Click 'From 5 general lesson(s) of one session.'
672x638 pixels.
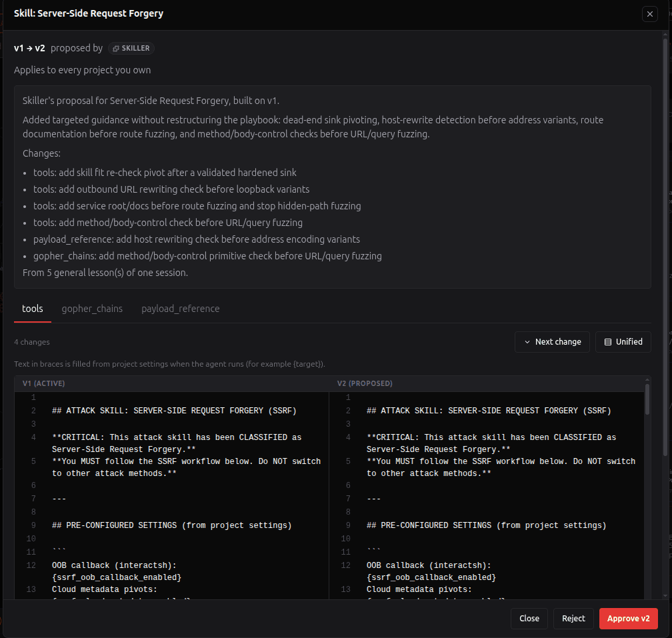coord(105,273)
